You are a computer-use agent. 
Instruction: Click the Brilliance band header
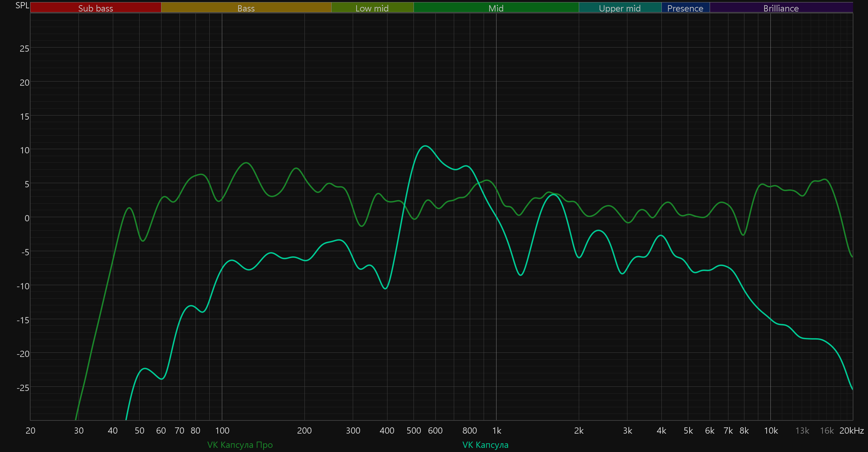pyautogui.click(x=781, y=8)
